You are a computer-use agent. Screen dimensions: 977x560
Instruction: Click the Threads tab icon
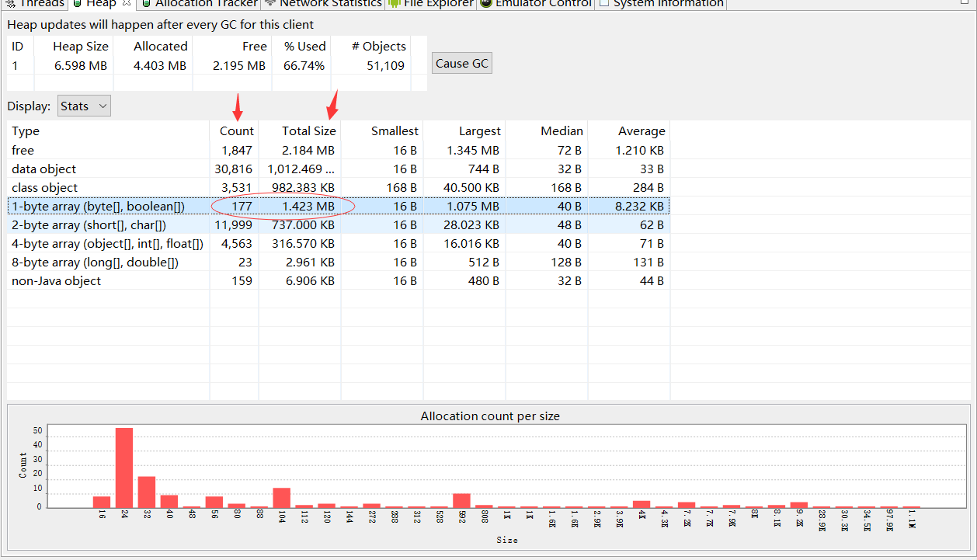pyautogui.click(x=10, y=3)
